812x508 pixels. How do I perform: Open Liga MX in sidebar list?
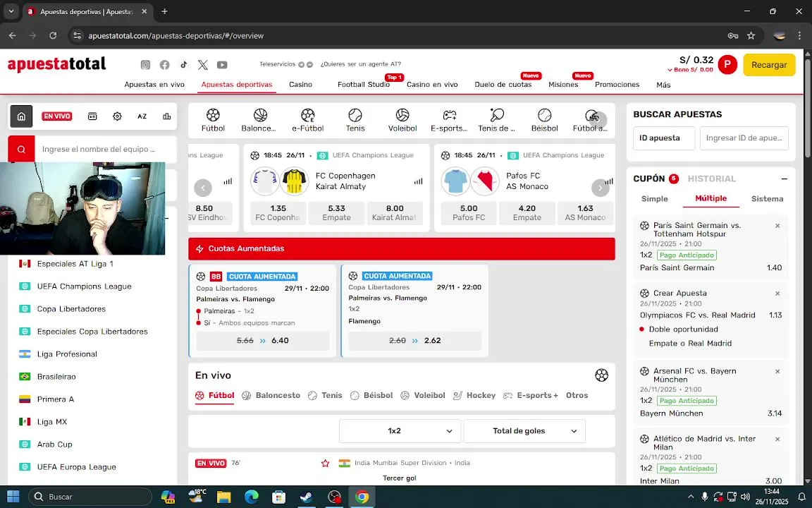tap(51, 423)
